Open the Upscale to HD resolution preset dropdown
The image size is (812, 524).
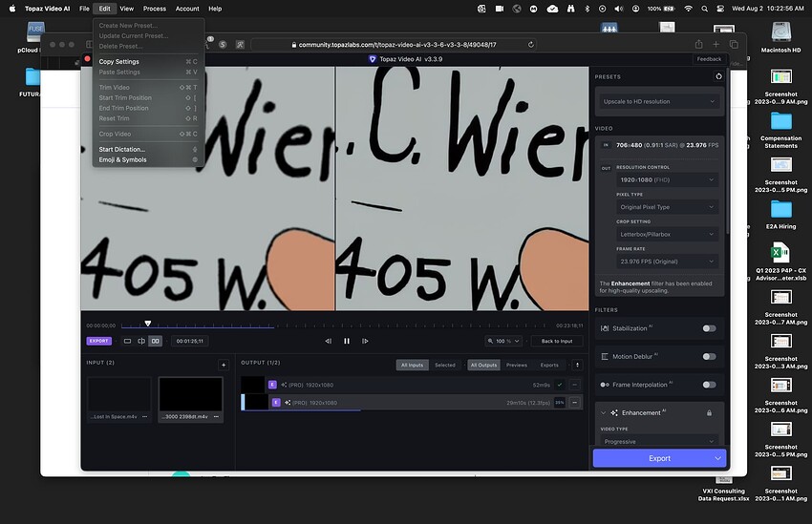[x=659, y=101]
